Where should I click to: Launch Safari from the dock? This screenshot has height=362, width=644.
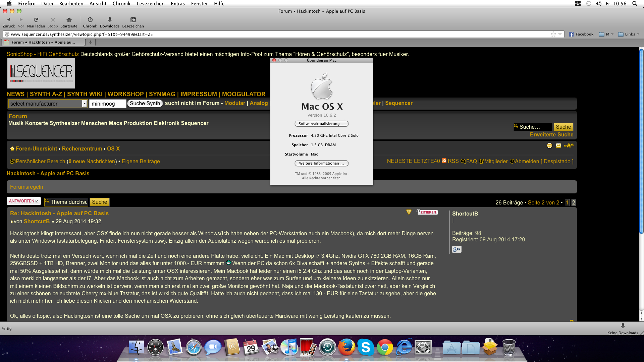pos(194,347)
